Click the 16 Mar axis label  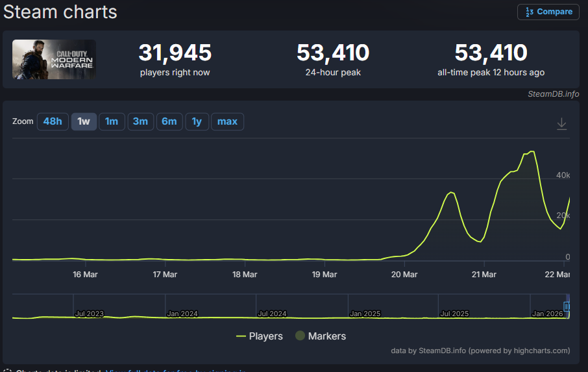85,275
